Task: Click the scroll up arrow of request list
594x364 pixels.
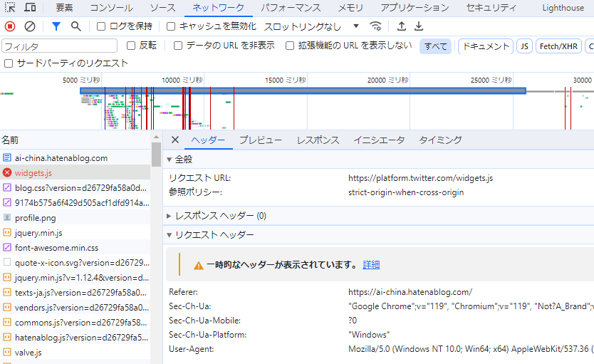Action: pyautogui.click(x=156, y=137)
